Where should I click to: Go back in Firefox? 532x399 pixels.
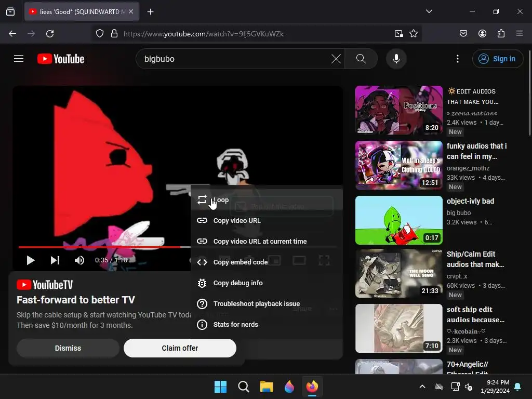[x=12, y=34]
